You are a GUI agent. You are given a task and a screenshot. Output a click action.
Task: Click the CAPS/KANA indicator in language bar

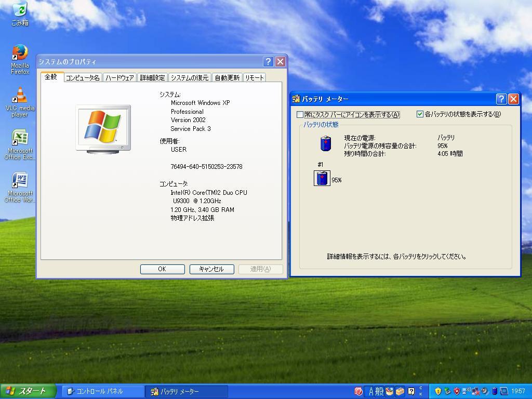[x=421, y=391]
